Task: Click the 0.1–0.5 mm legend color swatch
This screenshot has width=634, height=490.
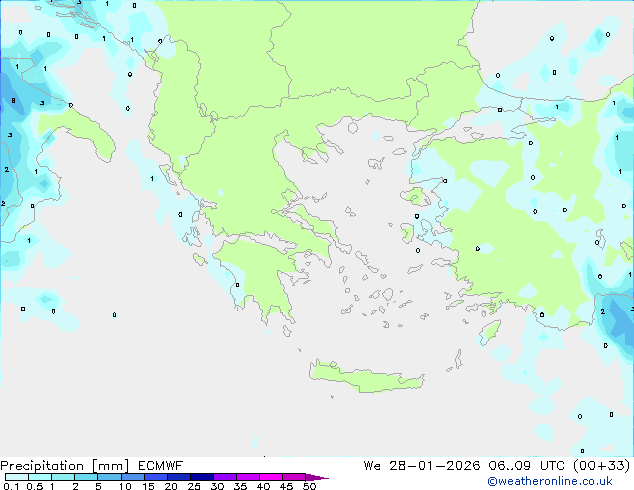Action: [17, 477]
